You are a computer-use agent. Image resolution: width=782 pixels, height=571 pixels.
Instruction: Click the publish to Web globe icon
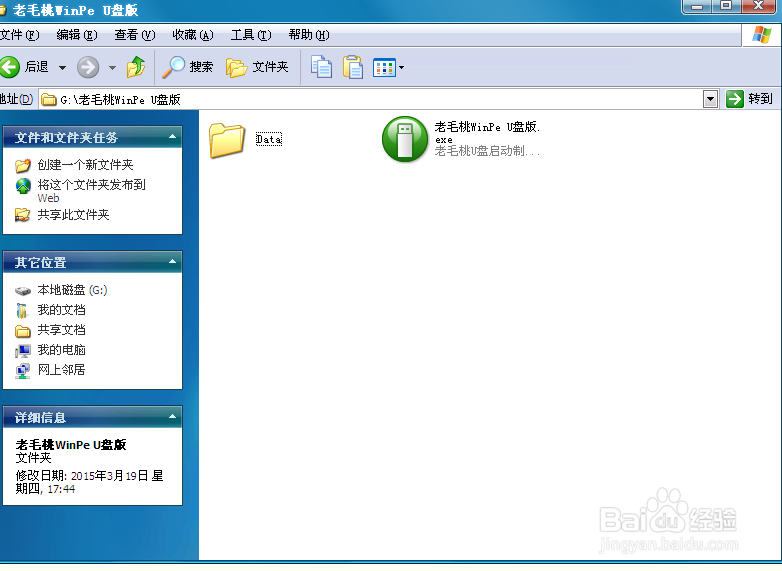point(22,186)
